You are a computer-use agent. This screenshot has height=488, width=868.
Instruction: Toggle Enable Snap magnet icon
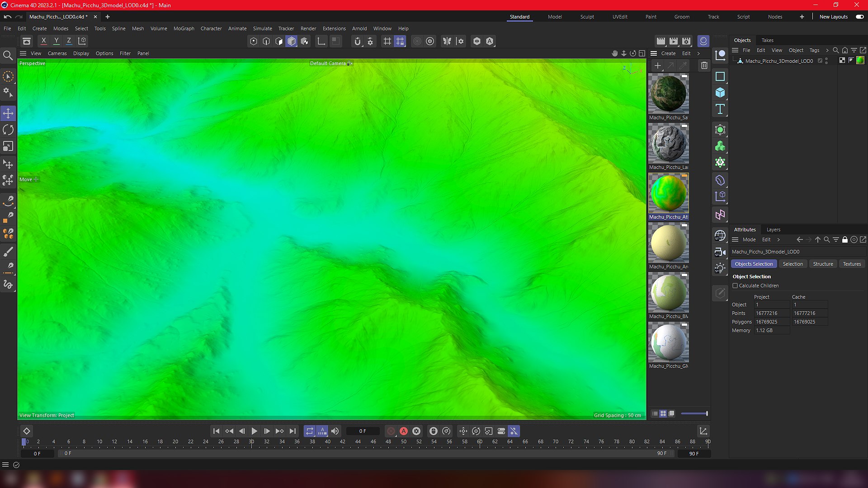click(x=358, y=41)
